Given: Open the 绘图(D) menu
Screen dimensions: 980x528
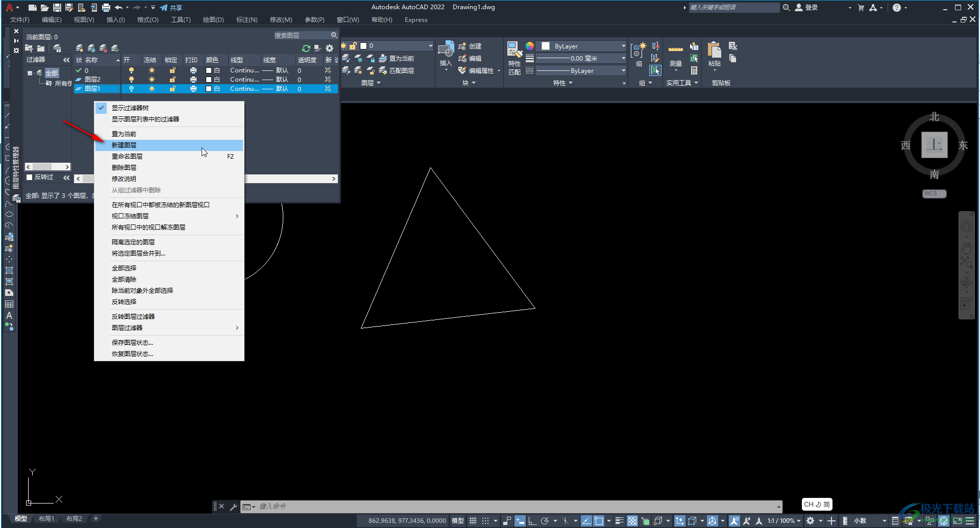Looking at the screenshot, I should click(213, 20).
